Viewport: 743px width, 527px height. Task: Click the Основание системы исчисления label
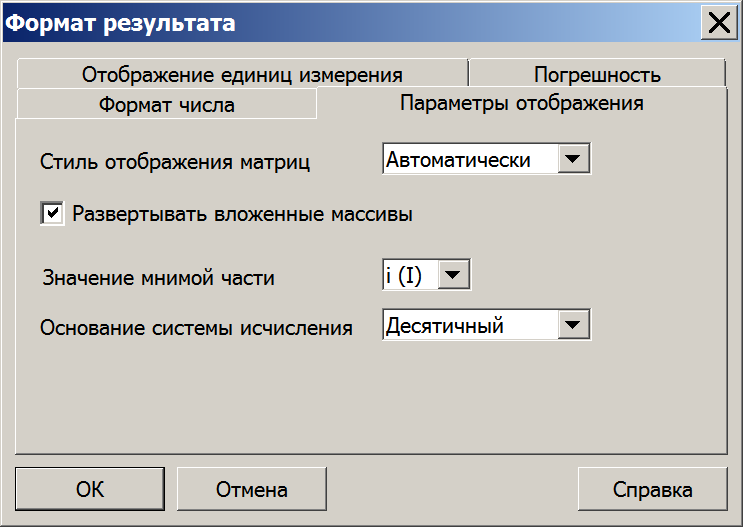point(196,327)
